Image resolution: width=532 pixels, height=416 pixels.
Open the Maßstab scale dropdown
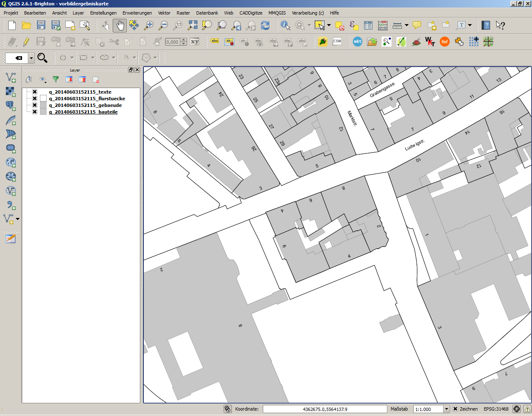tap(446, 409)
